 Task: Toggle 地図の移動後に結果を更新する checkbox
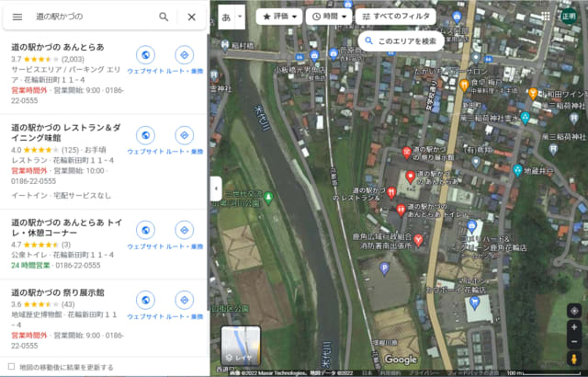[12, 367]
